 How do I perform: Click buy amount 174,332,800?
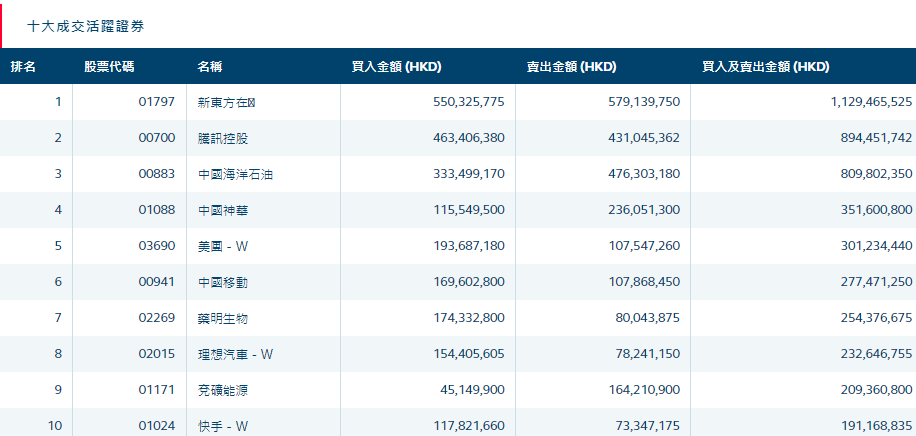pyautogui.click(x=469, y=319)
